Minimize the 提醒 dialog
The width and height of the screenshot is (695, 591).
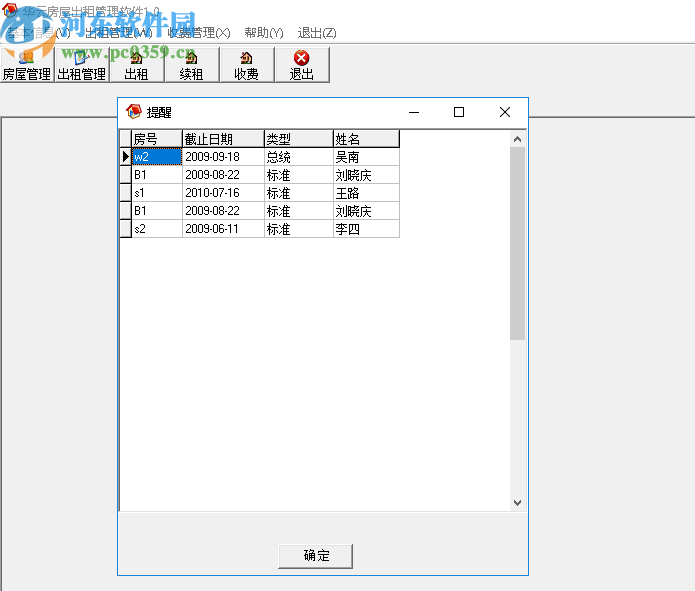pos(414,112)
